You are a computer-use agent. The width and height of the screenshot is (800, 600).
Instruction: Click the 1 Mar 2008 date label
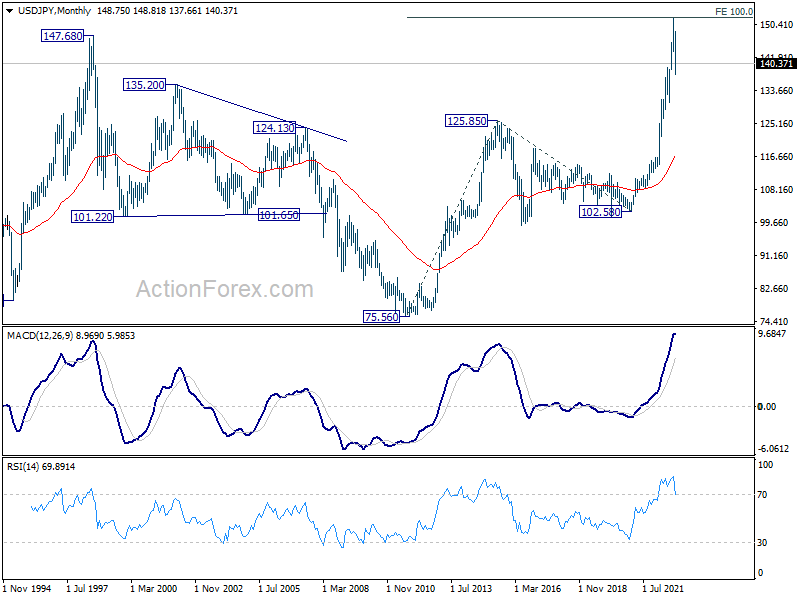(x=345, y=588)
